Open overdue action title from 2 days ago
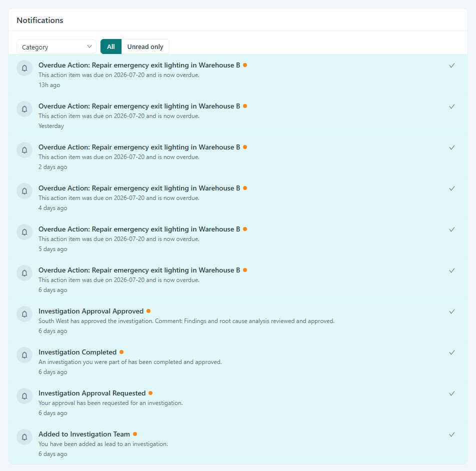This screenshot has width=476, height=471. pos(139,147)
